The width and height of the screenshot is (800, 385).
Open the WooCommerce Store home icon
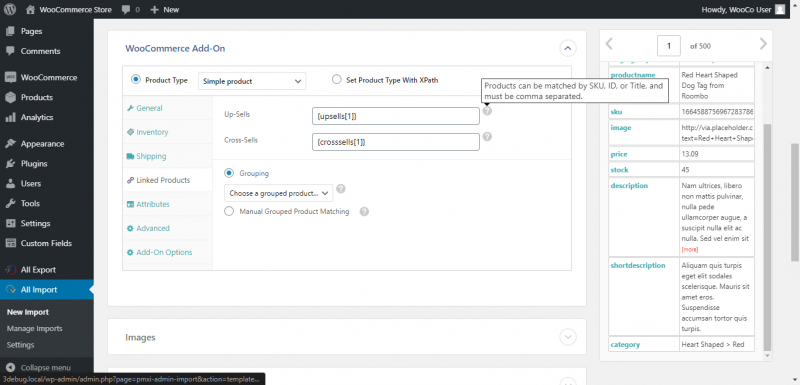[x=31, y=9]
